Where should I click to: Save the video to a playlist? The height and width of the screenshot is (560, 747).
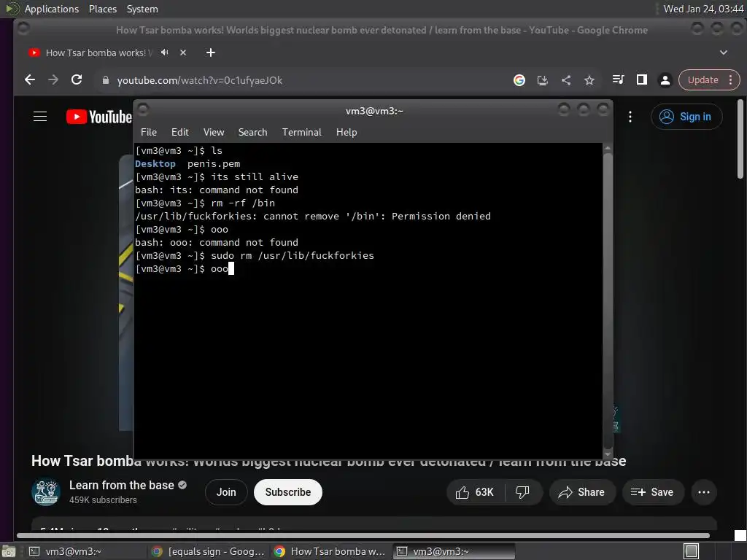pyautogui.click(x=653, y=492)
